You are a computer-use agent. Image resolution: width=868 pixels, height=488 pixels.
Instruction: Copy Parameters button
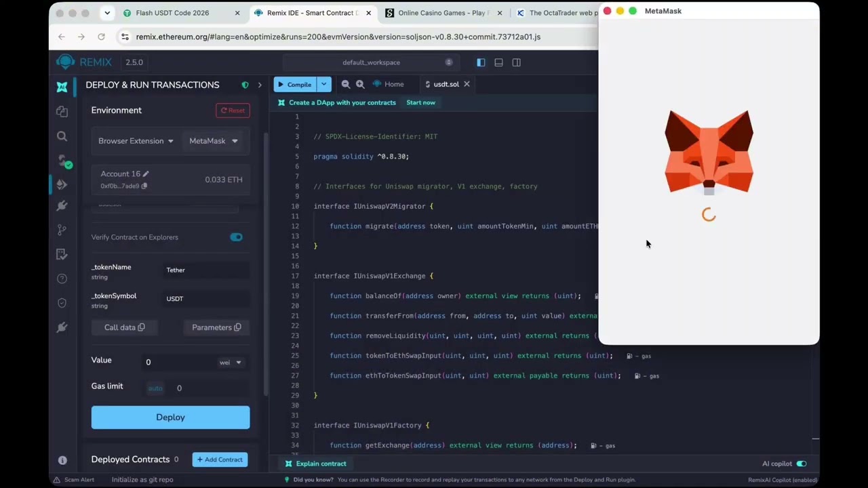[x=216, y=327]
